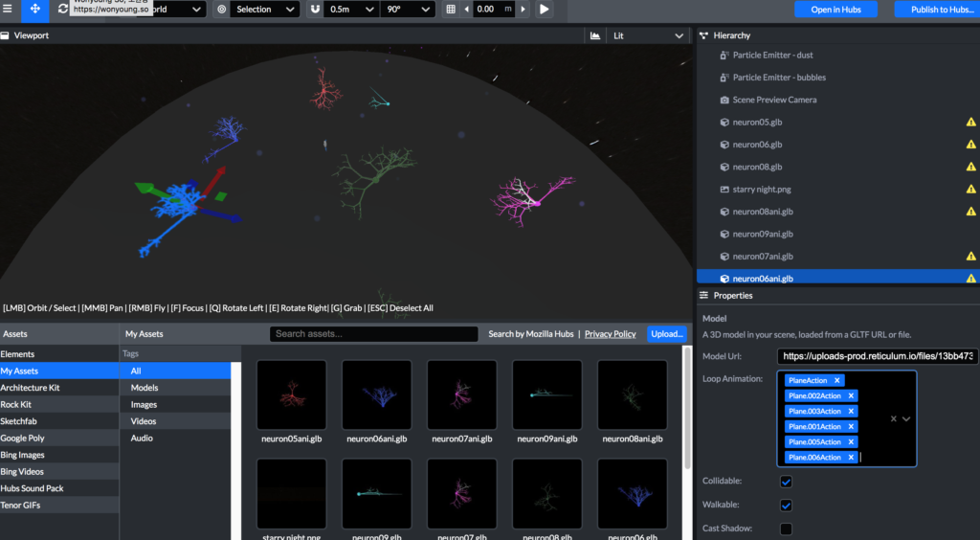
Task: Click Open in Hubs button
Action: point(835,10)
